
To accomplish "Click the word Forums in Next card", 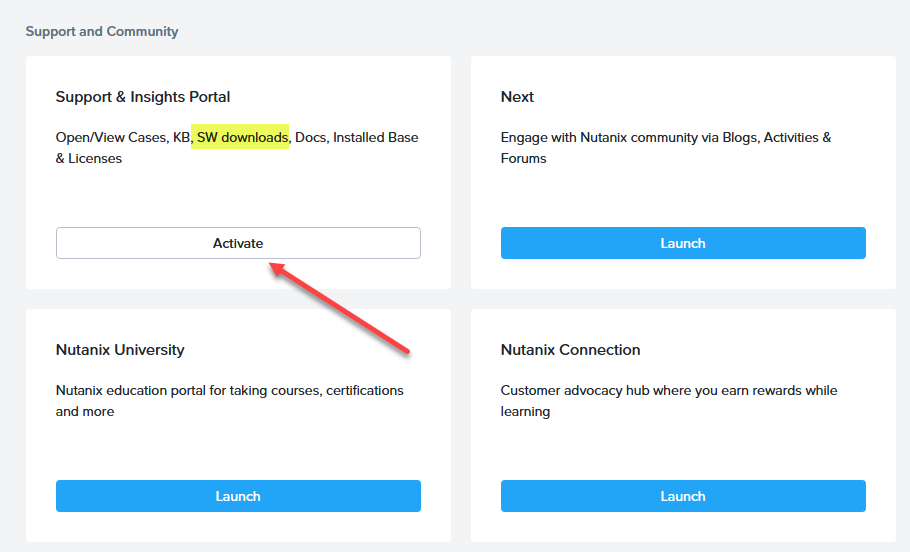I will (x=524, y=158).
